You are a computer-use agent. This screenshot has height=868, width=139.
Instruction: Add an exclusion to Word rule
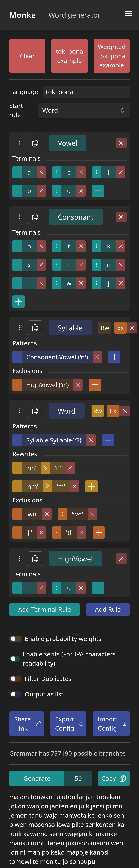coord(99,533)
